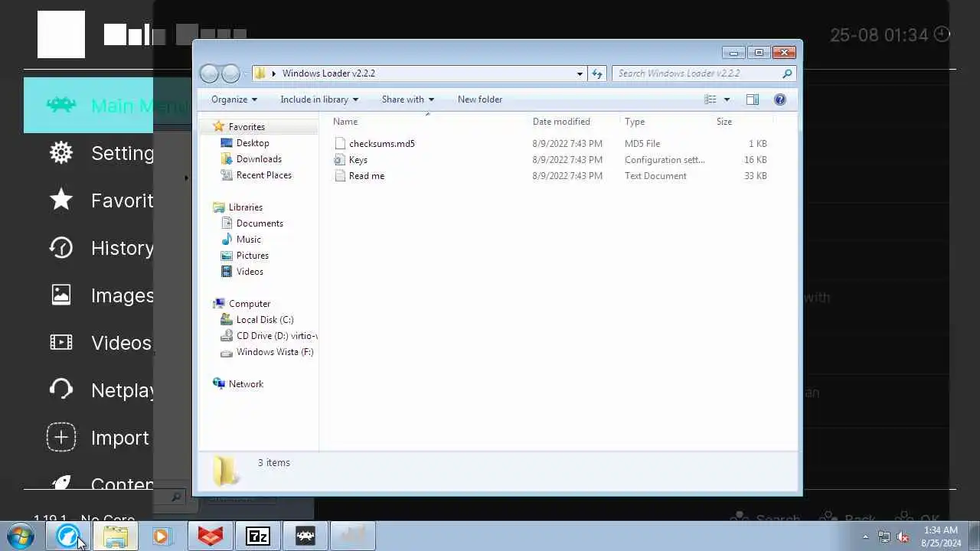Click the Windows Loader v2.2.2 breadcrumb

point(328,73)
